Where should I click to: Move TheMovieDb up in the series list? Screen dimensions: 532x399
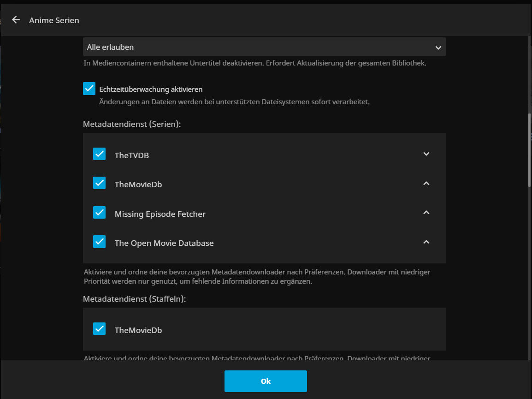coord(426,184)
